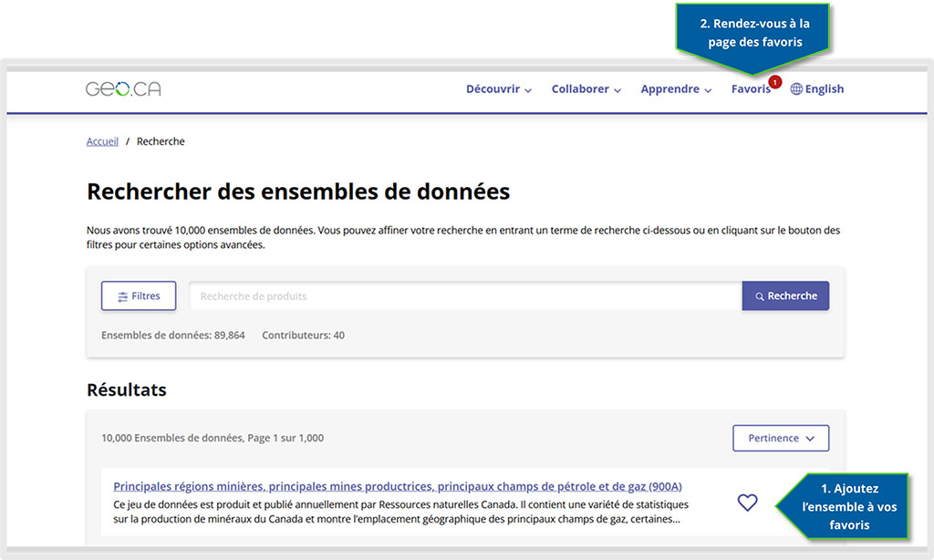Click the Filtres button
This screenshot has width=934, height=560.
tap(138, 296)
